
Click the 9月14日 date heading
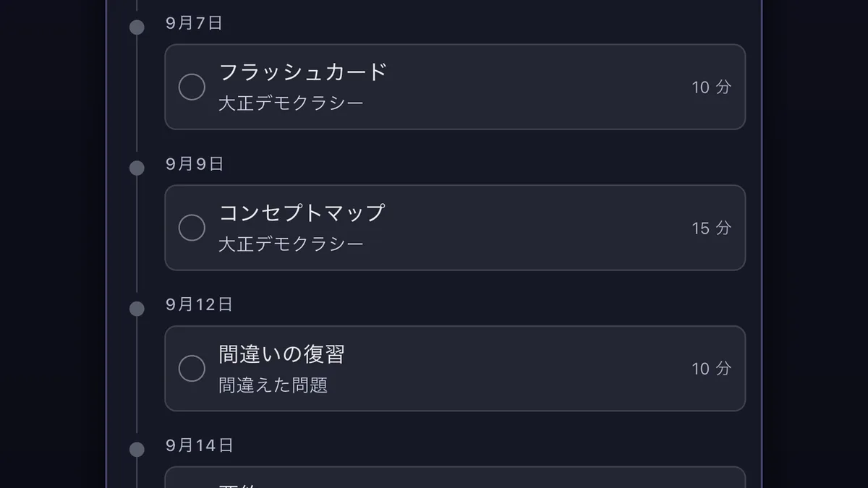(x=200, y=445)
